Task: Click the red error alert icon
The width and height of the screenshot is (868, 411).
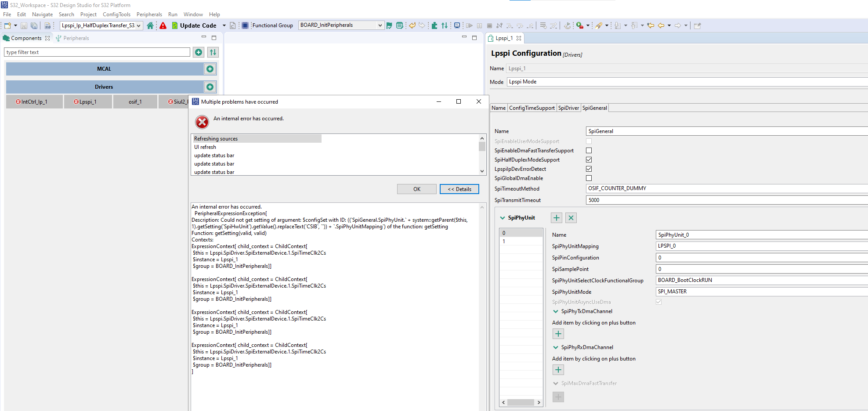Action: (163, 25)
